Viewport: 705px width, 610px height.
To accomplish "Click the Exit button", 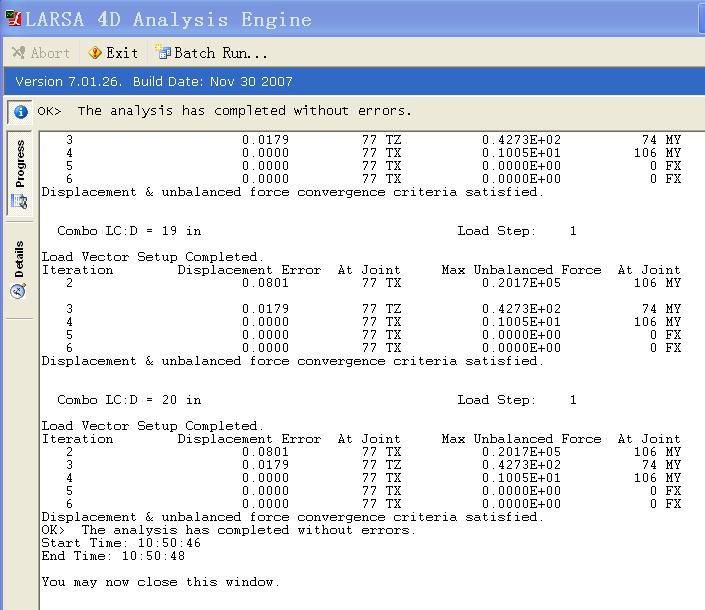I will pos(113,53).
